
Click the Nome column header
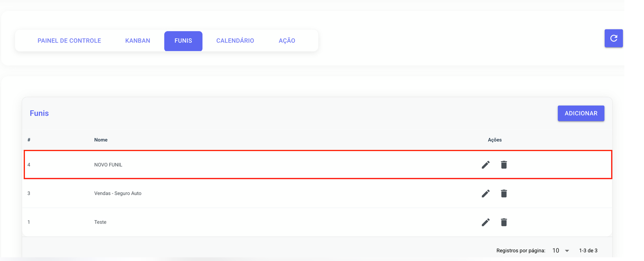tap(101, 140)
